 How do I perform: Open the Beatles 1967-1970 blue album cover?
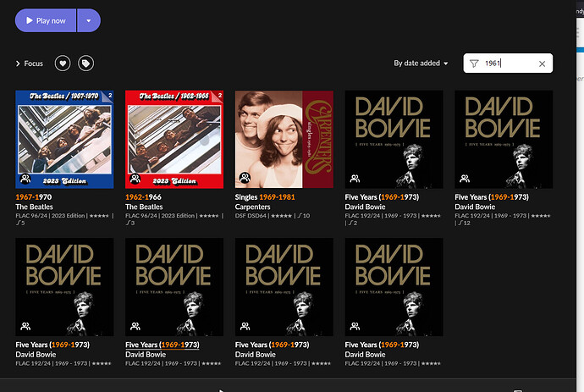coord(64,140)
